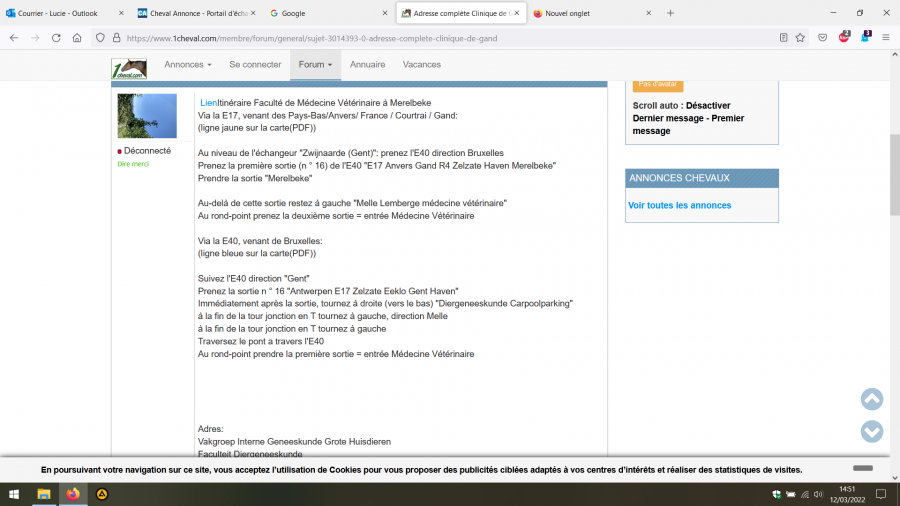Go to the browser home page
The height and width of the screenshot is (506, 900).
click(77, 38)
